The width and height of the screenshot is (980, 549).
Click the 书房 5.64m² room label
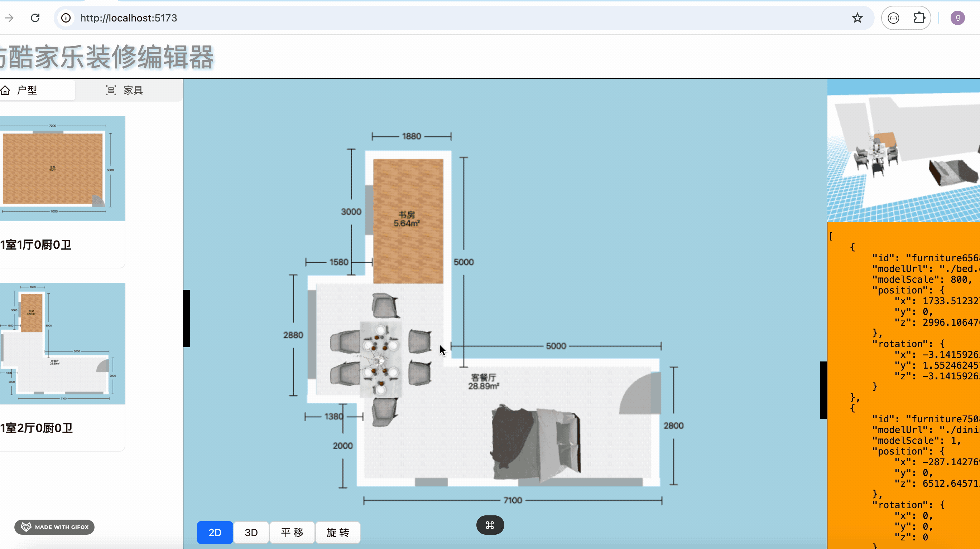tap(407, 219)
